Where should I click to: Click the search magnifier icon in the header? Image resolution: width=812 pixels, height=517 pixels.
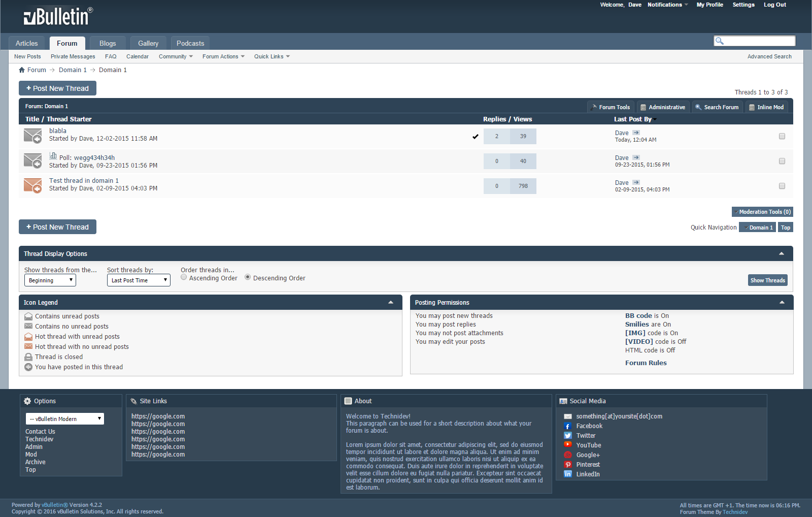pos(719,41)
